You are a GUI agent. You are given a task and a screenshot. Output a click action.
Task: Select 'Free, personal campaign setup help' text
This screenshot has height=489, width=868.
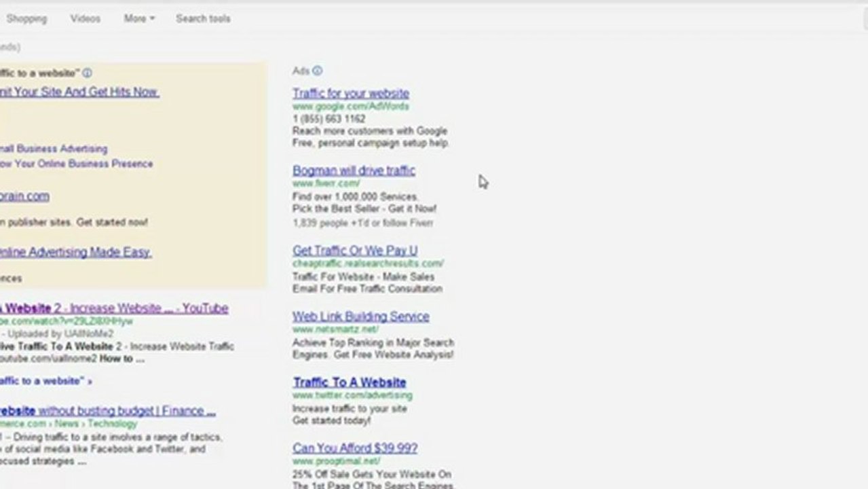click(371, 143)
